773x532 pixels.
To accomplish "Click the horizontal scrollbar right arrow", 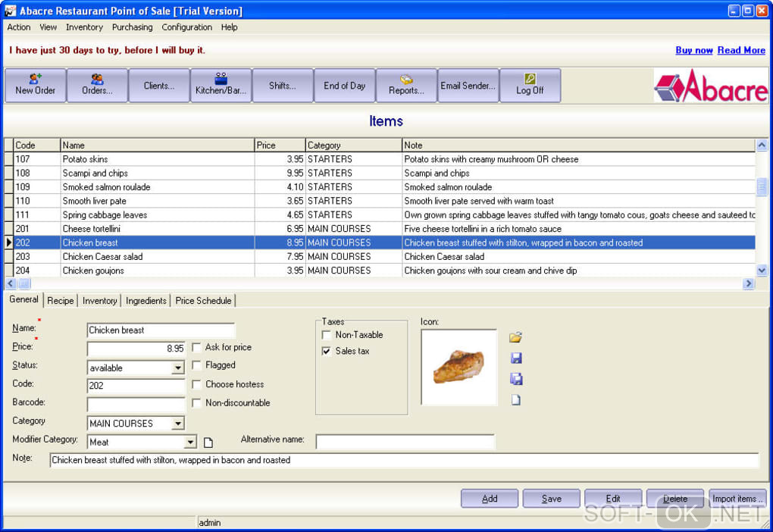I will pos(749,283).
